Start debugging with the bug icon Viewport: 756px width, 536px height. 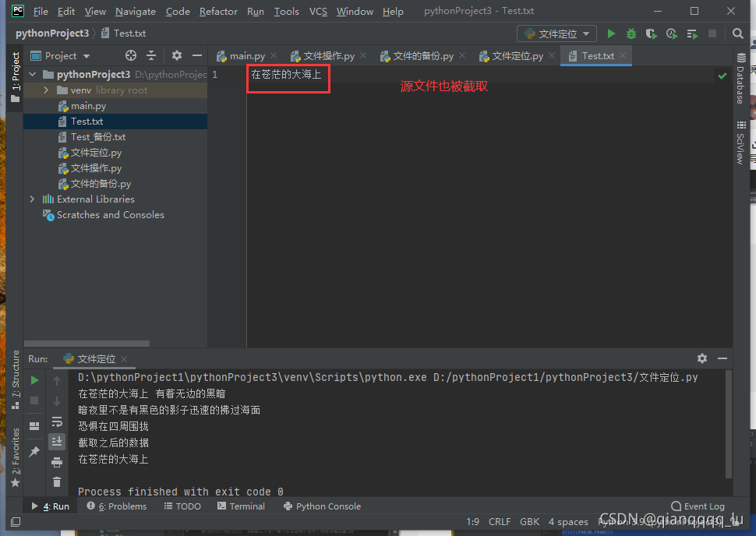coord(631,33)
